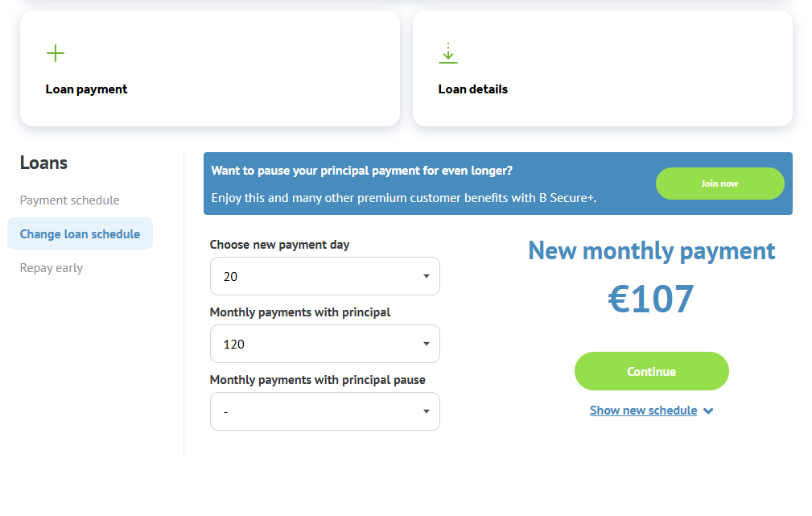The image size is (812, 516).
Task: Click the chevron beside Show new schedule
Action: point(708,411)
